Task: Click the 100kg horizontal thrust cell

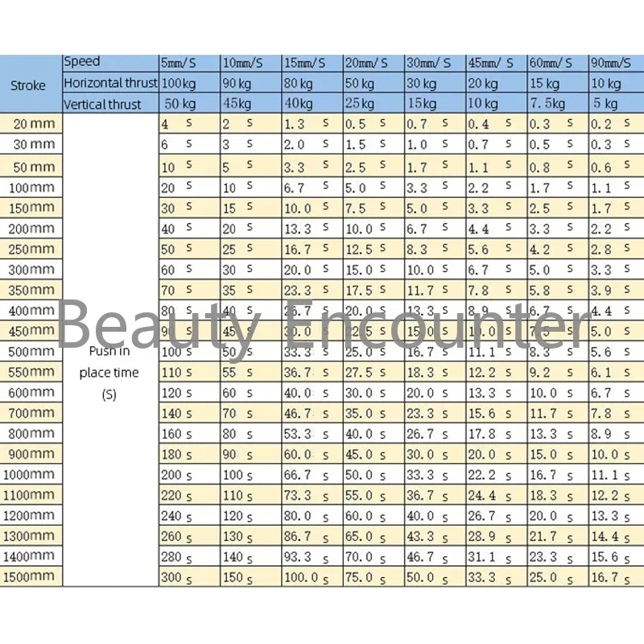Action: 189,83
